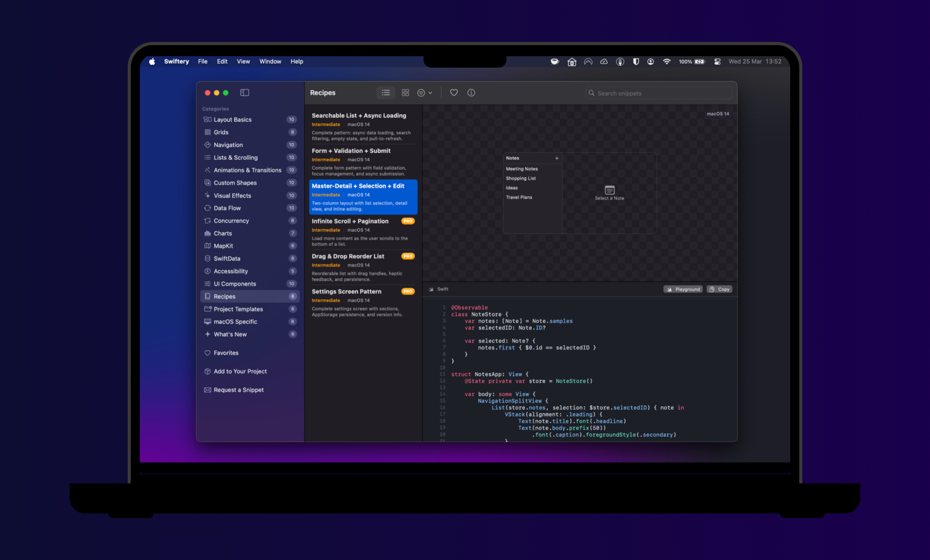
Task: Select Master-Detail + Selection + Edit recipe
Action: pos(363,197)
